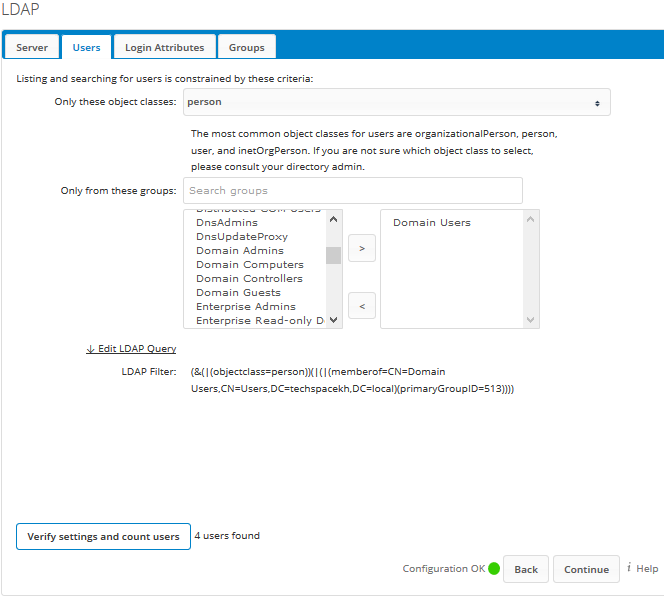Open the Login Attributes tab

(x=165, y=47)
